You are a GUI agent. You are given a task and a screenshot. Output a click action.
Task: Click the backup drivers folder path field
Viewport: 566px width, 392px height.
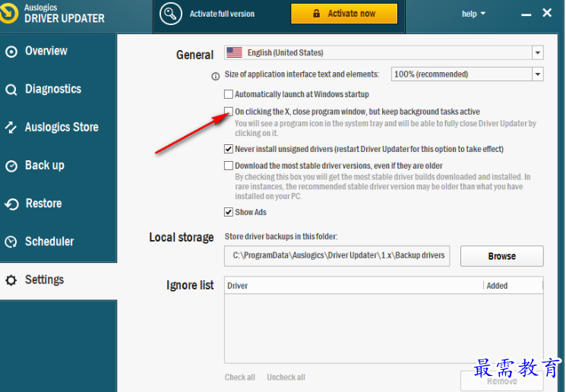(337, 256)
